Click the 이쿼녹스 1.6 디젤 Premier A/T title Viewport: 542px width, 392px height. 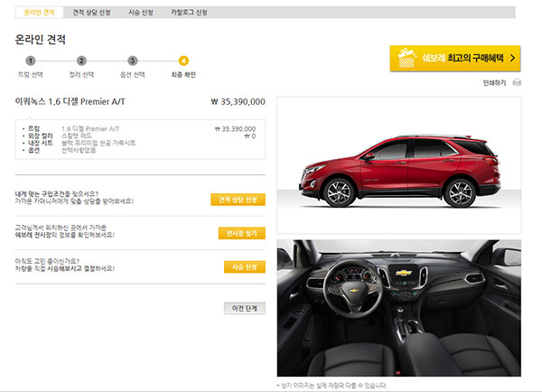coord(70,102)
